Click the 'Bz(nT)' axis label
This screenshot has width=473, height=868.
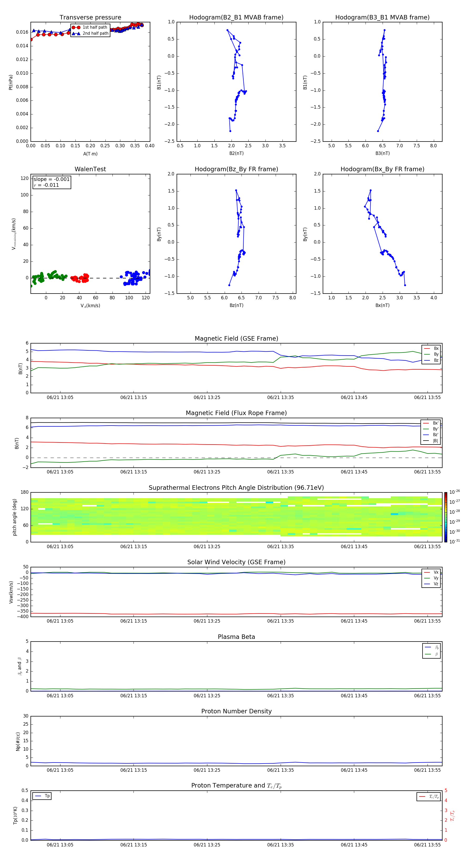[x=236, y=305]
